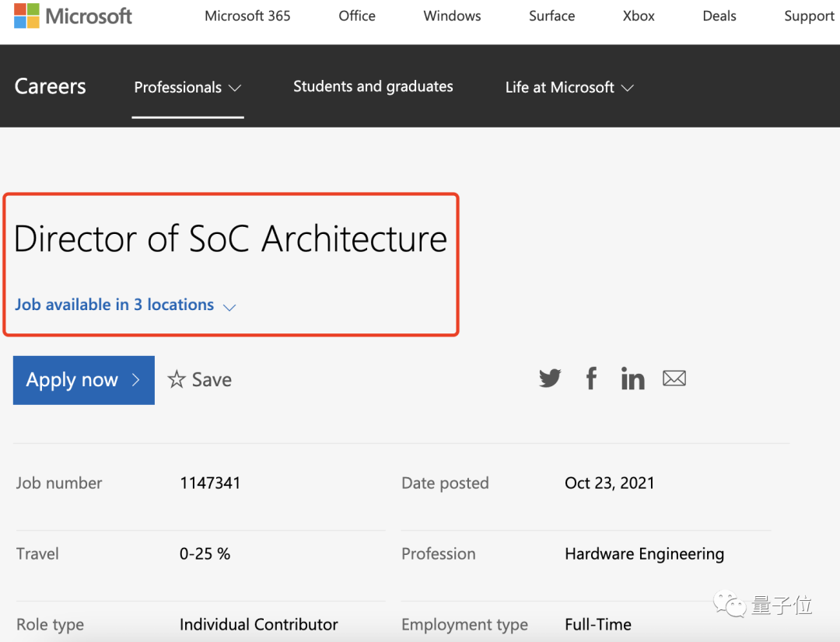The width and height of the screenshot is (840, 642).
Task: Expand the Life at Microsoft chevron
Action: [627, 88]
